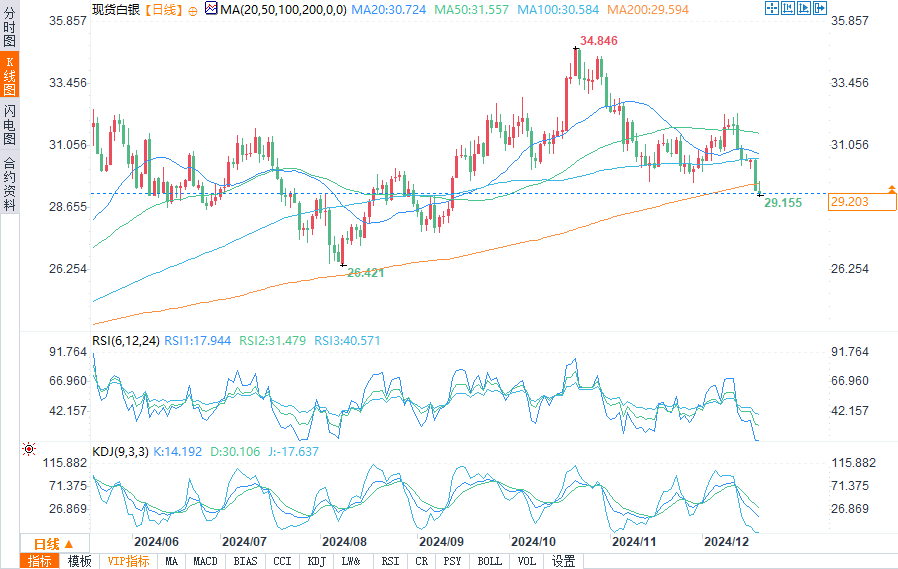Image resolution: width=898 pixels, height=569 pixels.
Task: Choose the MACD indicator button
Action: 205,561
